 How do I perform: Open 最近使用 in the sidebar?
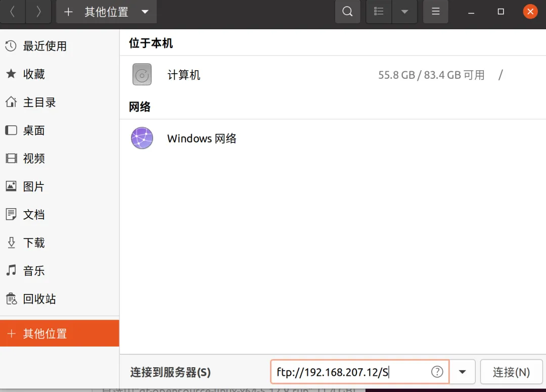coord(60,46)
